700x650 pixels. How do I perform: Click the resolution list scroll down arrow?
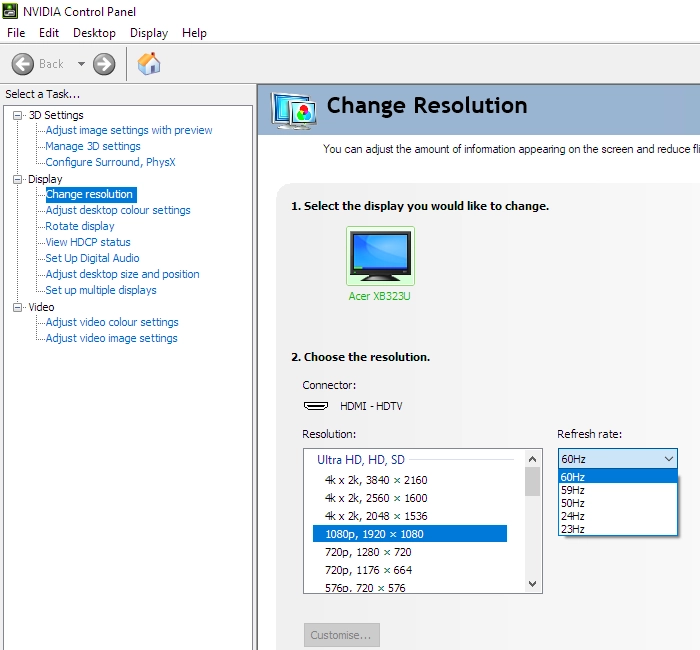(532, 583)
